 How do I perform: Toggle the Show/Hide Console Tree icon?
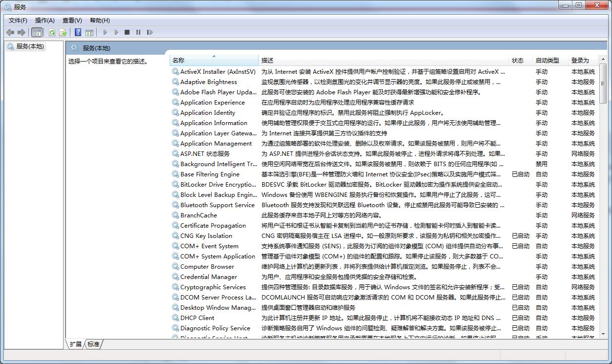tap(37, 32)
